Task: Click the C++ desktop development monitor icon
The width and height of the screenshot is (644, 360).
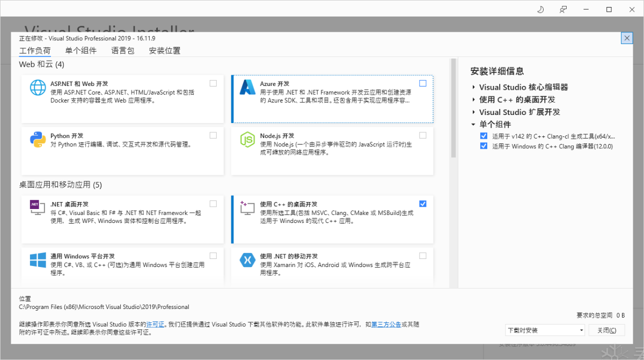Action: pyautogui.click(x=247, y=207)
